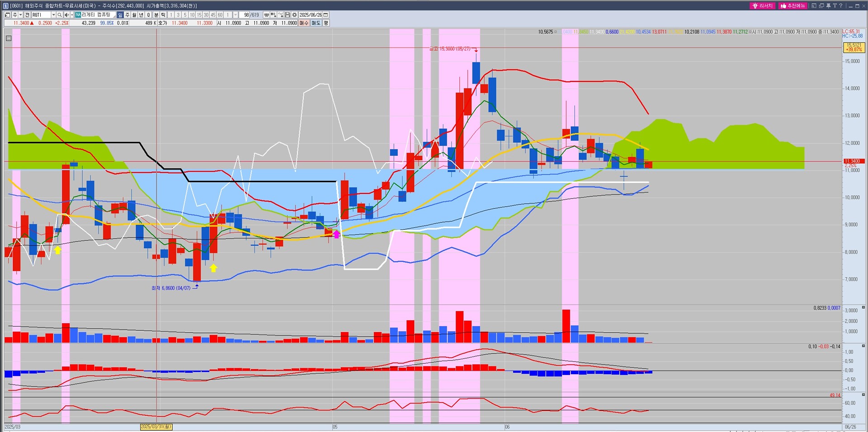Open help question mark icon

(841, 6)
